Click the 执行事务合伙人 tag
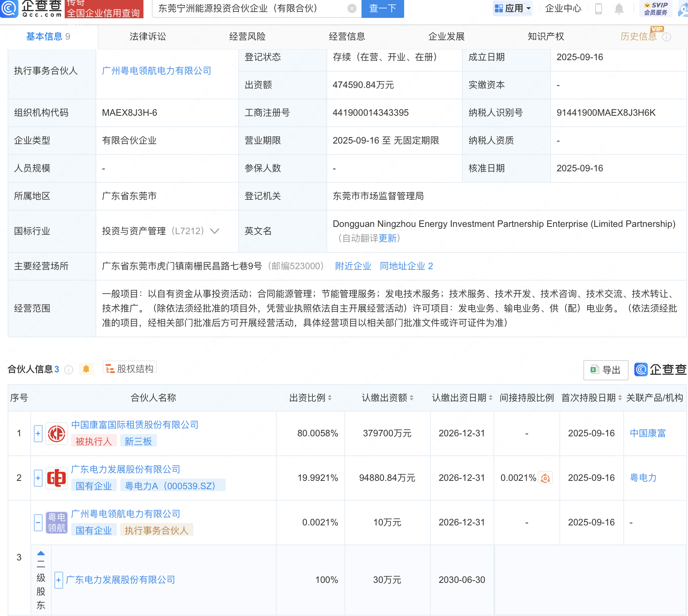Screen dimensions: 688x616 [x=156, y=530]
